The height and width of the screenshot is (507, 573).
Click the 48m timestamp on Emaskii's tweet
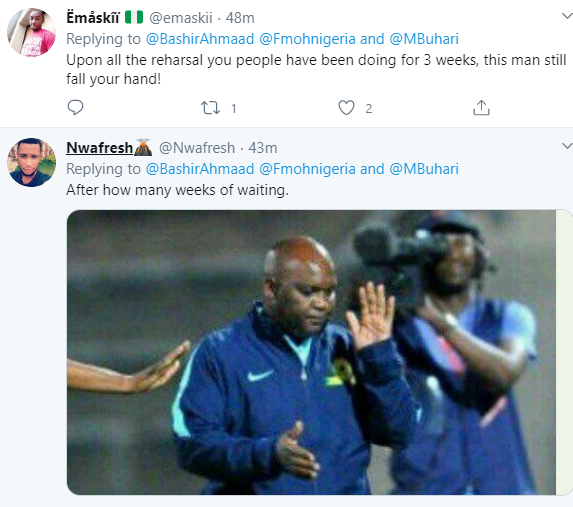tap(240, 18)
